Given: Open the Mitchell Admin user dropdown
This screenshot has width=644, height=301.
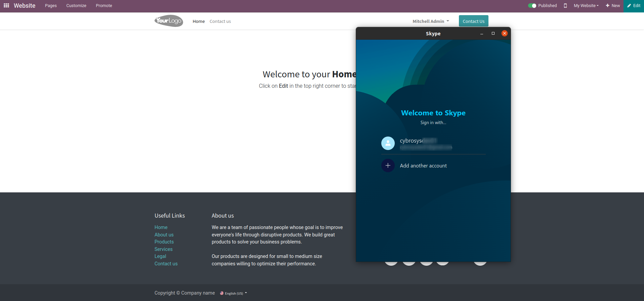Looking at the screenshot, I should 431,21.
